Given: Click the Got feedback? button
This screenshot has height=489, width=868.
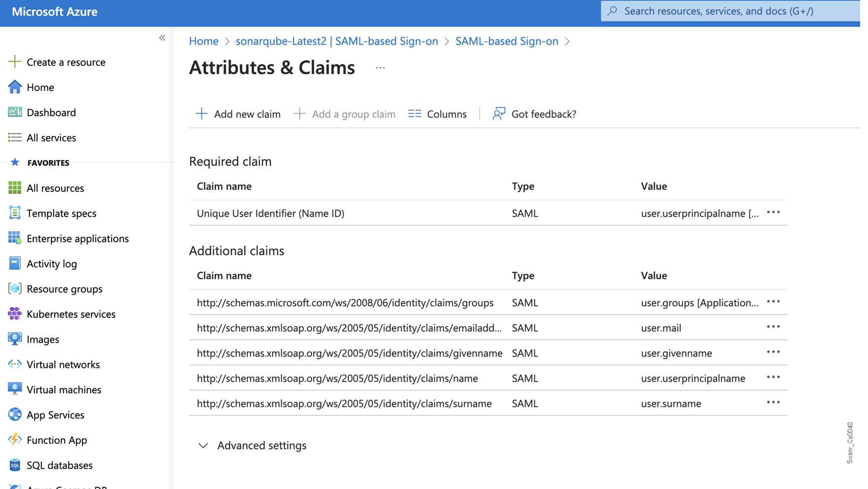Looking at the screenshot, I should (x=534, y=114).
